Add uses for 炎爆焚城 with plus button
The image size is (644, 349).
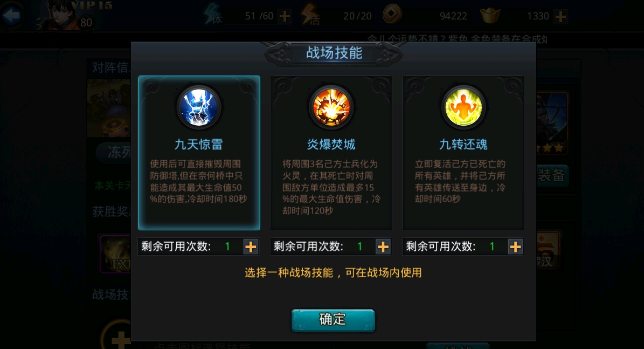coord(383,247)
